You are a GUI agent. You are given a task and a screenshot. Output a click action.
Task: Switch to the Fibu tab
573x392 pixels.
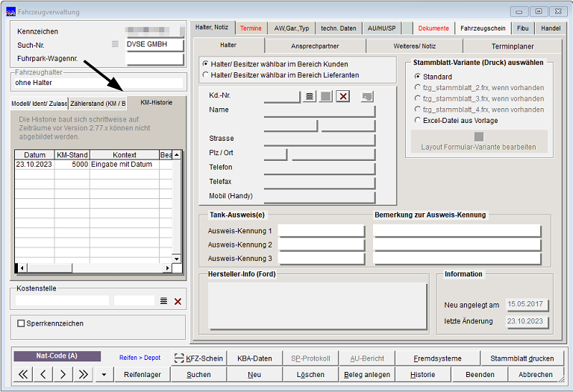pos(522,28)
